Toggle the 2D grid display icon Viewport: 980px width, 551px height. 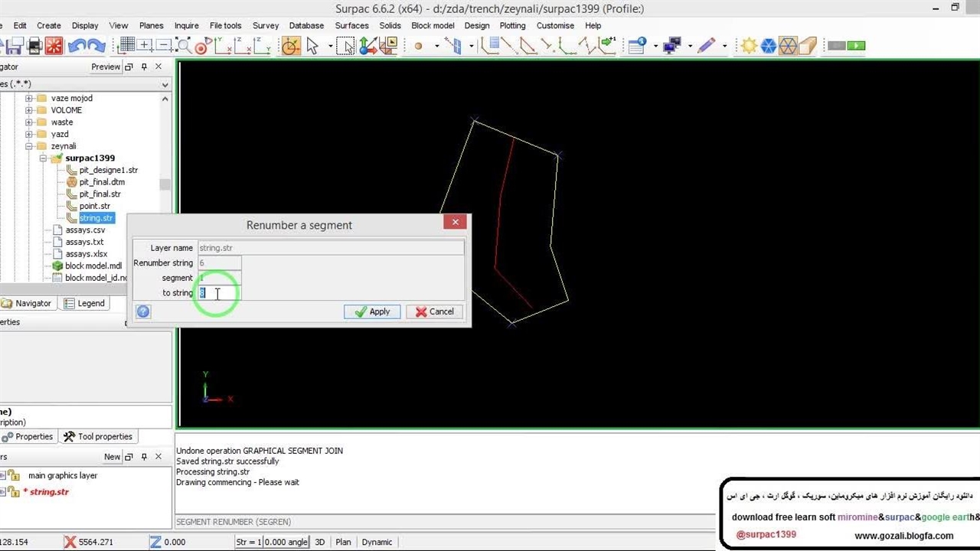coord(127,46)
